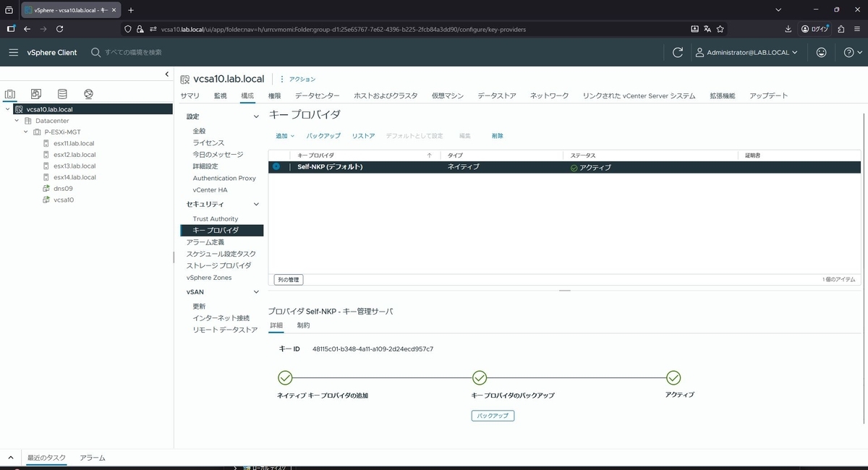Viewport: 868px width, 470px height.
Task: Switch to the ホストおよびクラスタ tab
Action: 386,95
